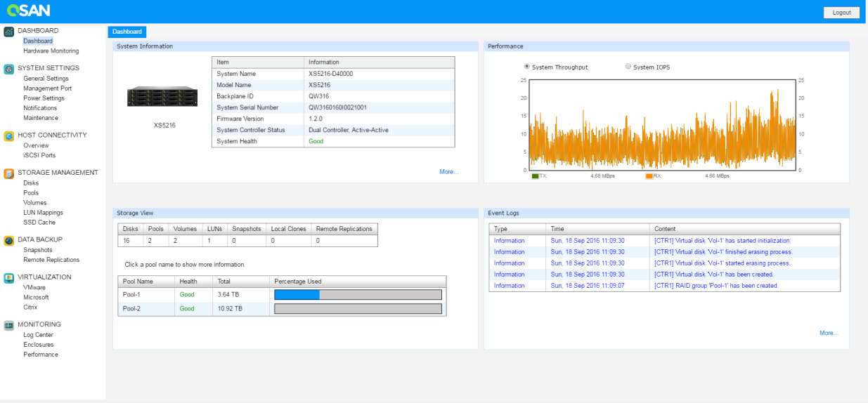This screenshot has width=868, height=403.
Task: Go to Maintenance page
Action: pos(41,118)
